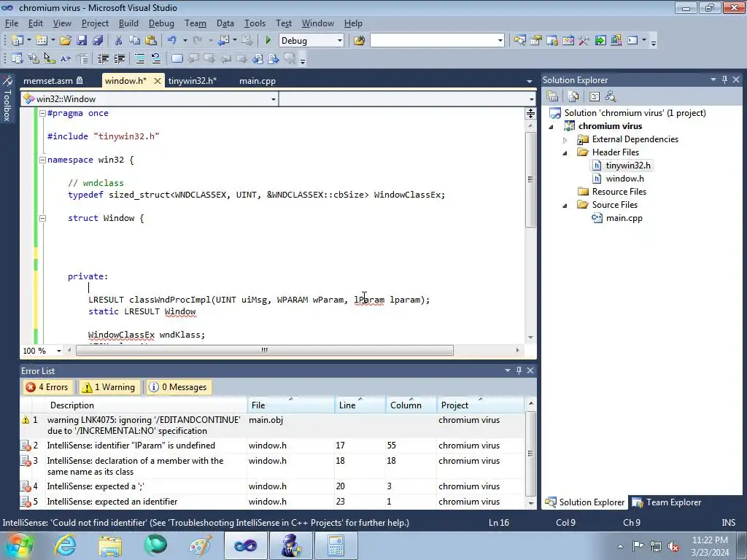Start debugging with the green play icon
Image resolution: width=747 pixels, height=560 pixels.
point(268,41)
